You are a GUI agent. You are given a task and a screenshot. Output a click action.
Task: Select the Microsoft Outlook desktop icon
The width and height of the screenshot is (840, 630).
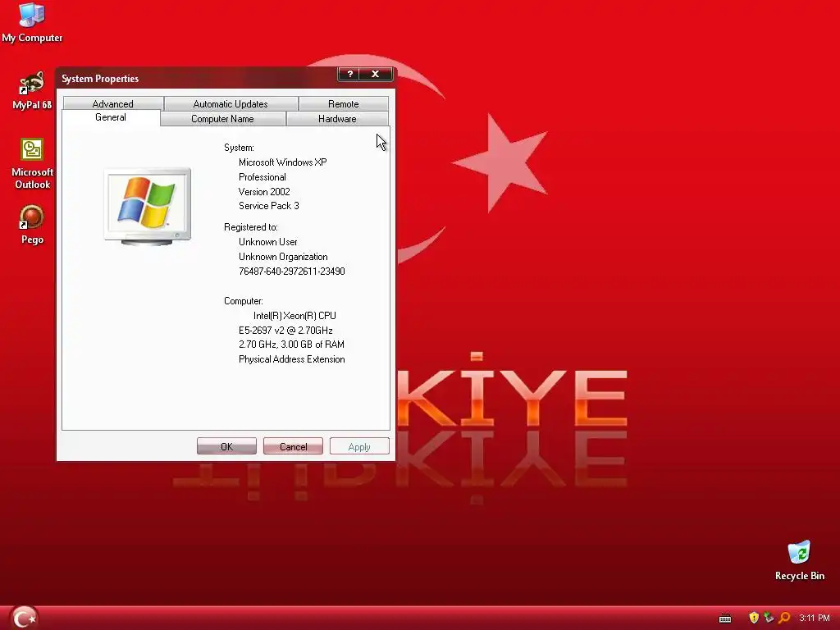32,163
